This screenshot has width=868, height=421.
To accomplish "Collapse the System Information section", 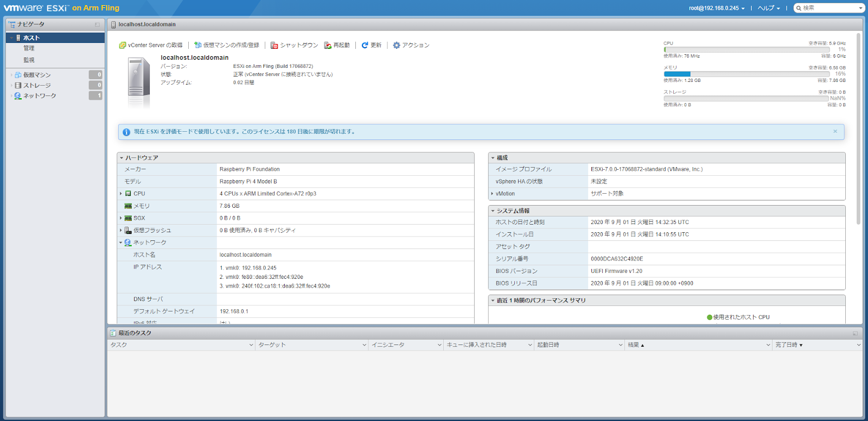I will 493,211.
